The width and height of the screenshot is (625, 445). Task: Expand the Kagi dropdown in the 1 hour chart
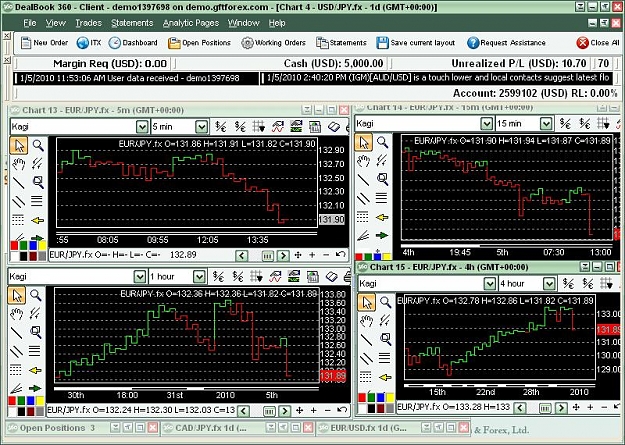click(x=140, y=276)
